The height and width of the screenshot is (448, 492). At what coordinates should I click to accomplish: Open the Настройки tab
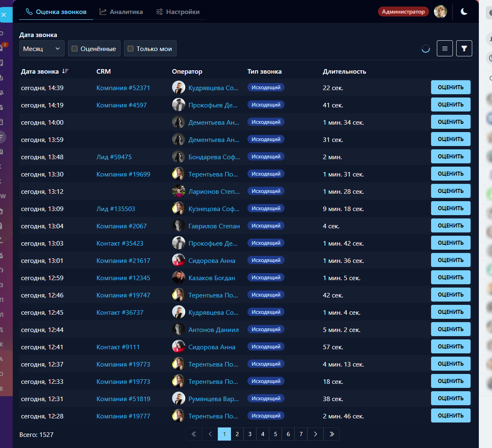177,12
